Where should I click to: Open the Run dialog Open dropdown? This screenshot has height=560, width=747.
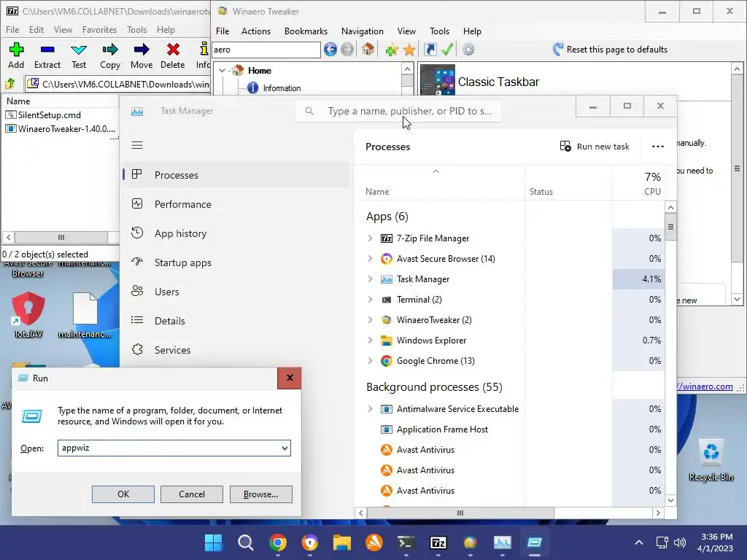285,448
